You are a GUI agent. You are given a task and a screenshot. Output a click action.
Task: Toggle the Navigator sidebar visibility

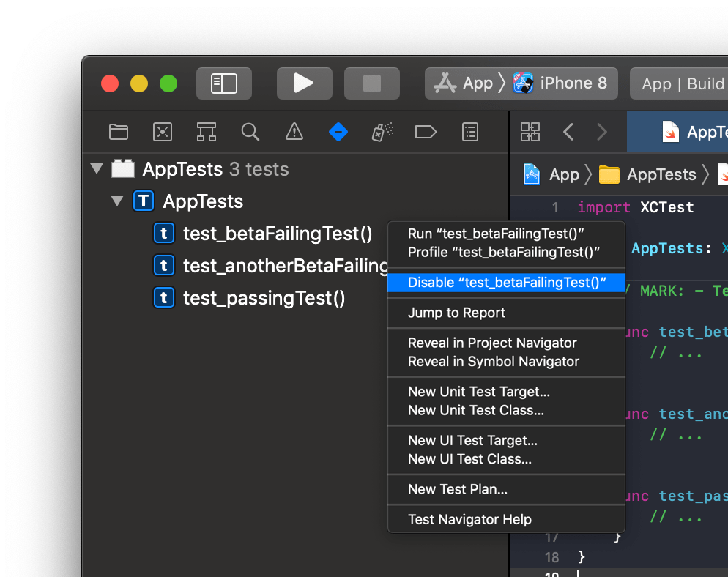click(x=223, y=83)
